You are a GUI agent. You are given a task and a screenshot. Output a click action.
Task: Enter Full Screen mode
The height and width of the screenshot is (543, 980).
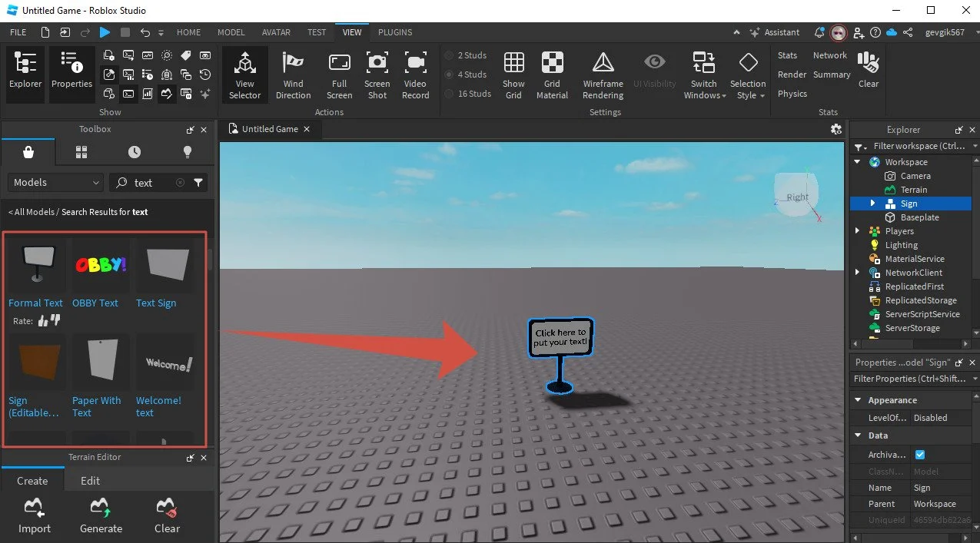click(339, 74)
